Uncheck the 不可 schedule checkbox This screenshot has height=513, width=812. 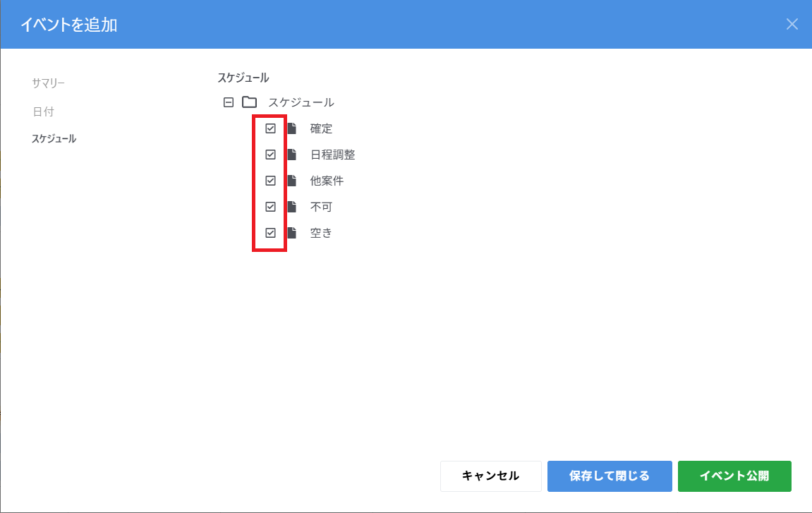270,207
